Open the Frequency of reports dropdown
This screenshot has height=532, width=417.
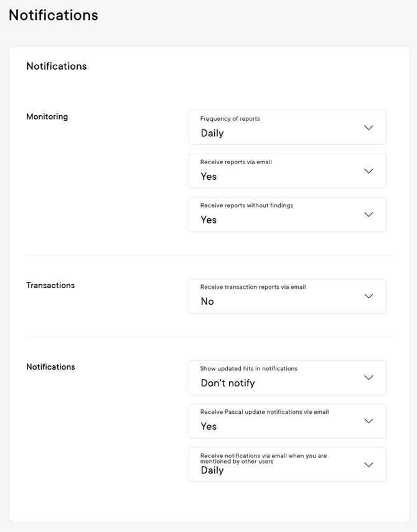pos(286,128)
